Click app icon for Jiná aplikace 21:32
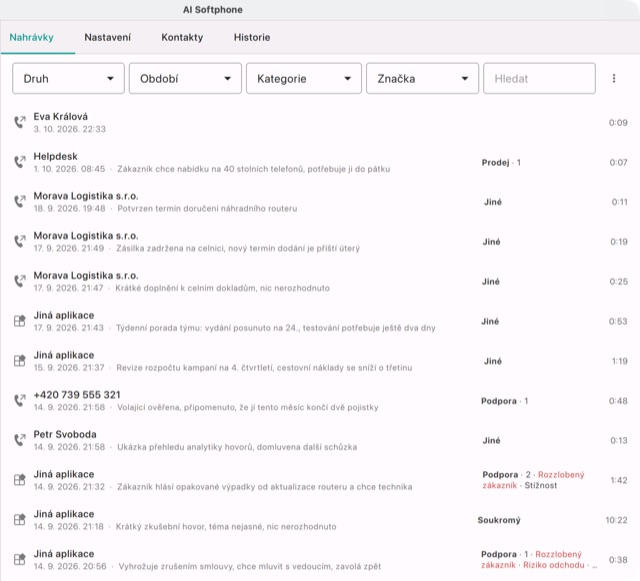Image resolution: width=640 pixels, height=581 pixels. click(20, 480)
